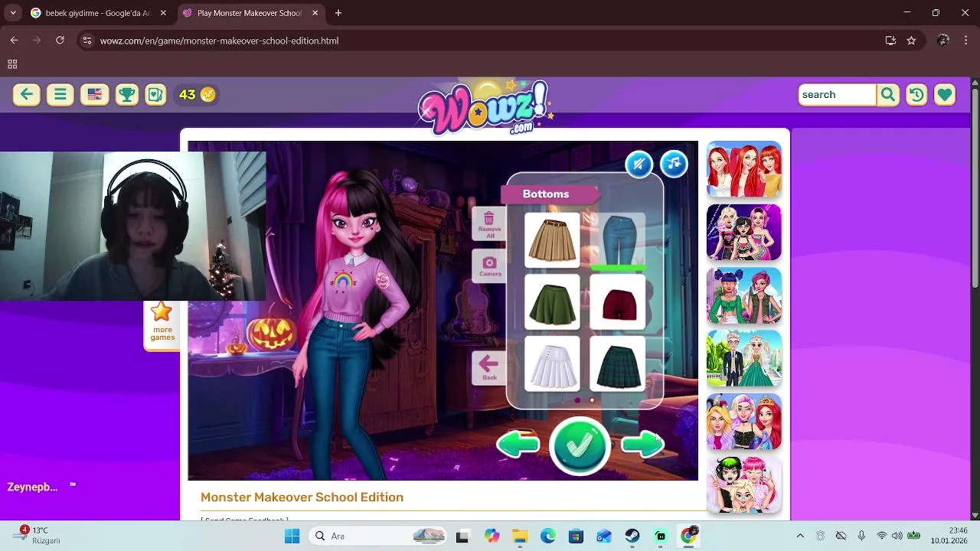Open the wedding couple game thumbnail

(x=744, y=358)
